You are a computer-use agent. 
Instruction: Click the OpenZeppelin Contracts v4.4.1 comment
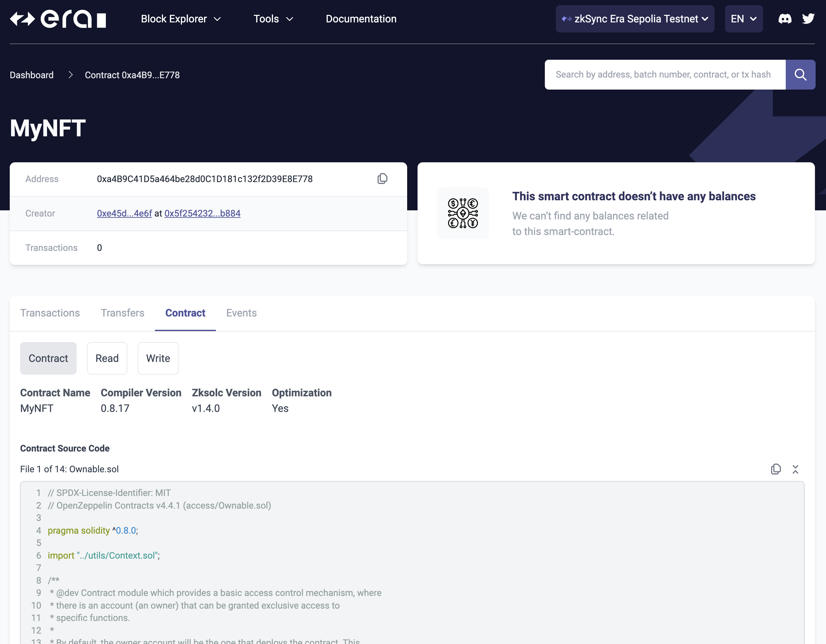[x=160, y=506]
